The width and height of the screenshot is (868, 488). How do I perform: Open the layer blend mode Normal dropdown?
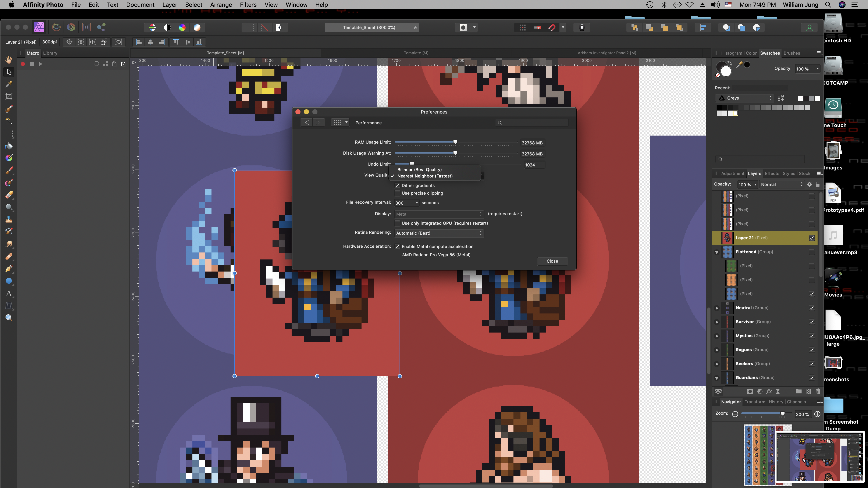tap(782, 184)
